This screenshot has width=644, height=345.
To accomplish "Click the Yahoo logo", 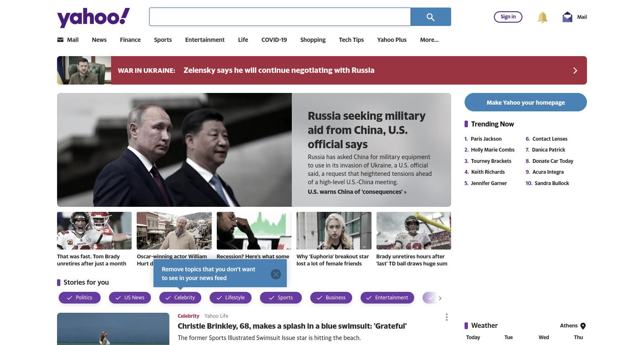I will pyautogui.click(x=93, y=18).
